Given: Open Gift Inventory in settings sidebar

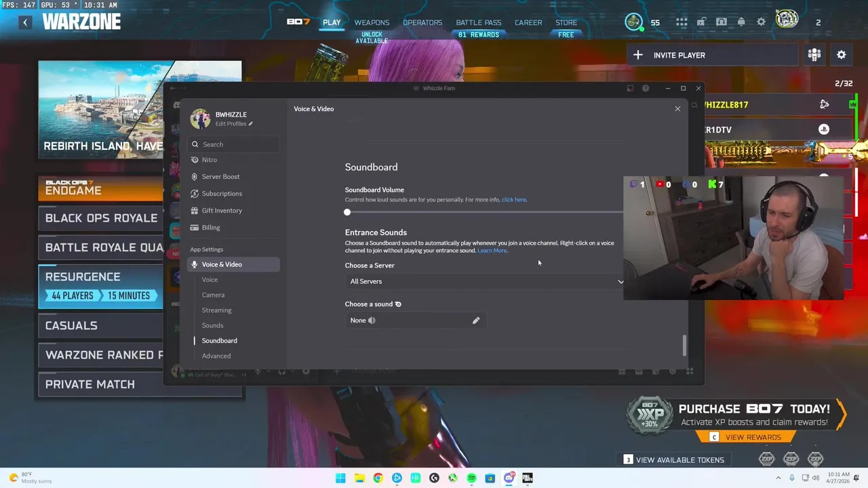Looking at the screenshot, I should pos(233,211).
